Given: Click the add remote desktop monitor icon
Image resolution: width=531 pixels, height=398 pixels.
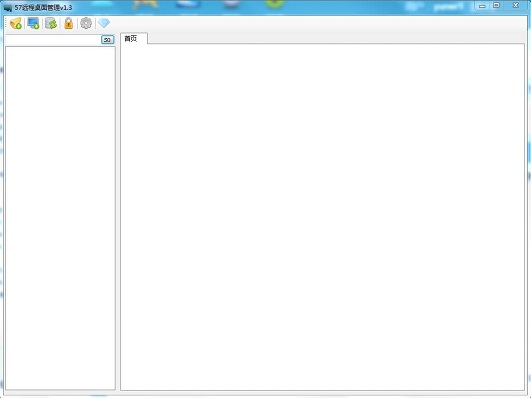Looking at the screenshot, I should pos(33,23).
